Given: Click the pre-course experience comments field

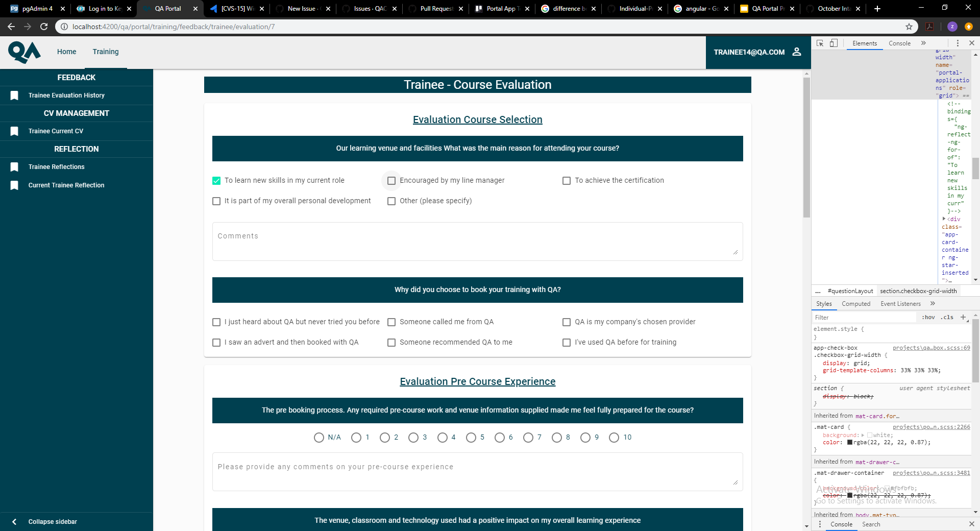Looking at the screenshot, I should coord(477,472).
